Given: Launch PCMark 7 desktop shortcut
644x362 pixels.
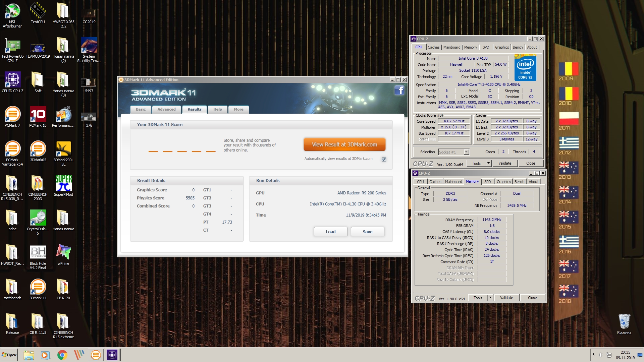Looking at the screenshot, I should (x=12, y=117).
